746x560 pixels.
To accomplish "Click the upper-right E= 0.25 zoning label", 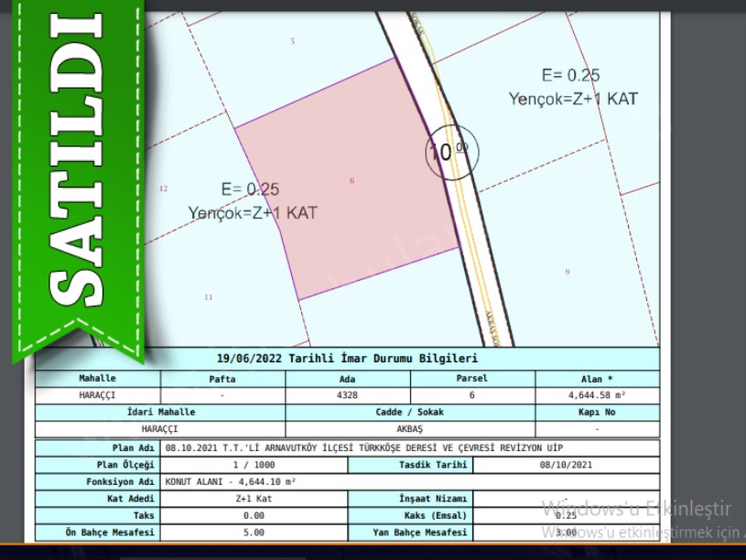I will (570, 76).
